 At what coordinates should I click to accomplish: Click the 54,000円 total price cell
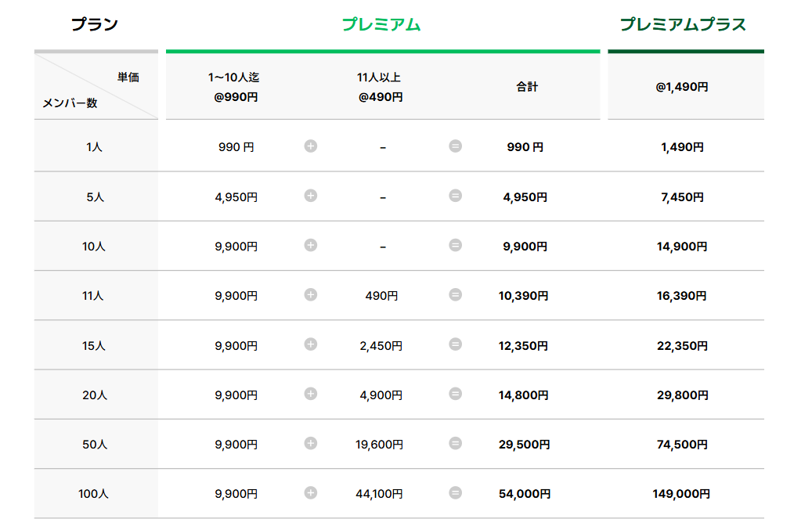tap(525, 494)
